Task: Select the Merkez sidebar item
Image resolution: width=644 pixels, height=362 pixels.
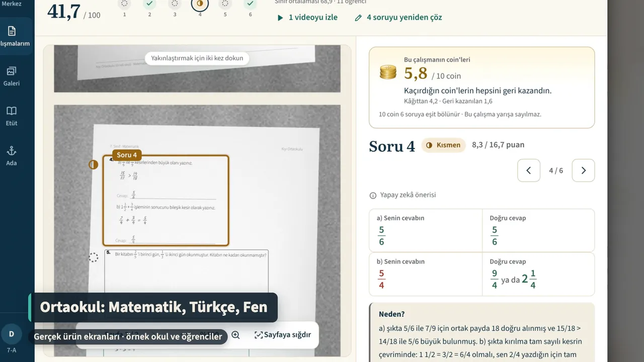Action: pos(12,4)
